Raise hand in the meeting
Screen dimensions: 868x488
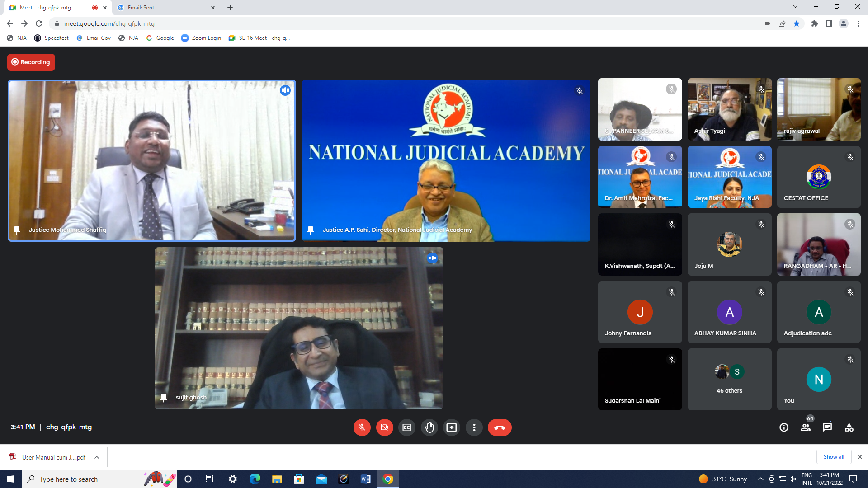pyautogui.click(x=429, y=427)
